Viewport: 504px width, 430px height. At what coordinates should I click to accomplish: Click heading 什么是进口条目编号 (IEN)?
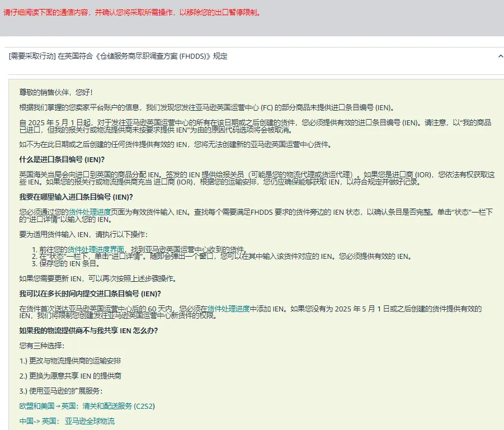point(62,160)
